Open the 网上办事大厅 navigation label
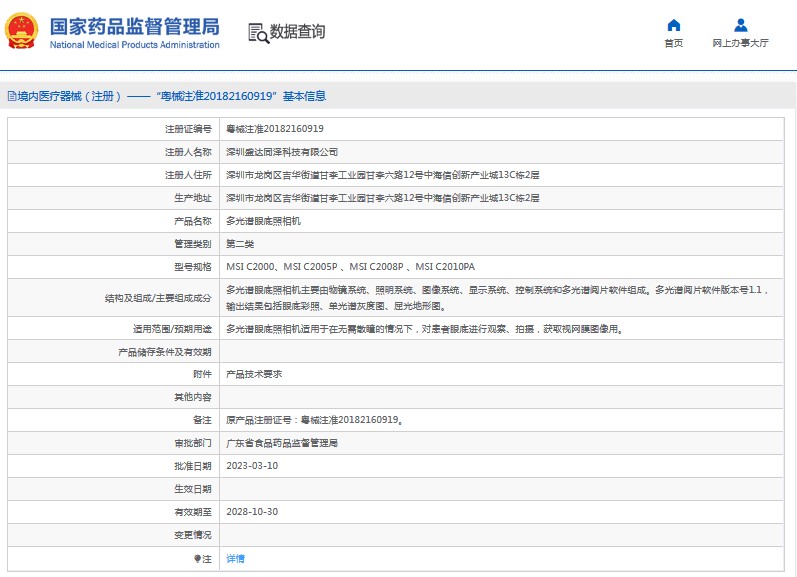This screenshot has width=797, height=577. (x=740, y=44)
